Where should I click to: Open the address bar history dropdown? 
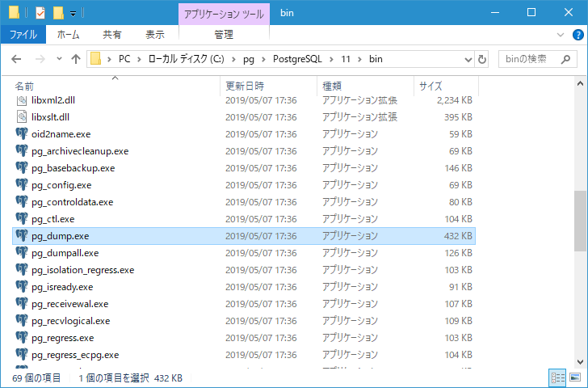coord(468,59)
